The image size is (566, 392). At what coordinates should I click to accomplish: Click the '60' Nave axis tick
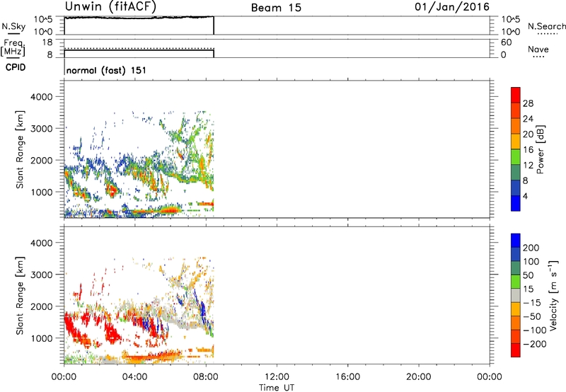(506, 42)
